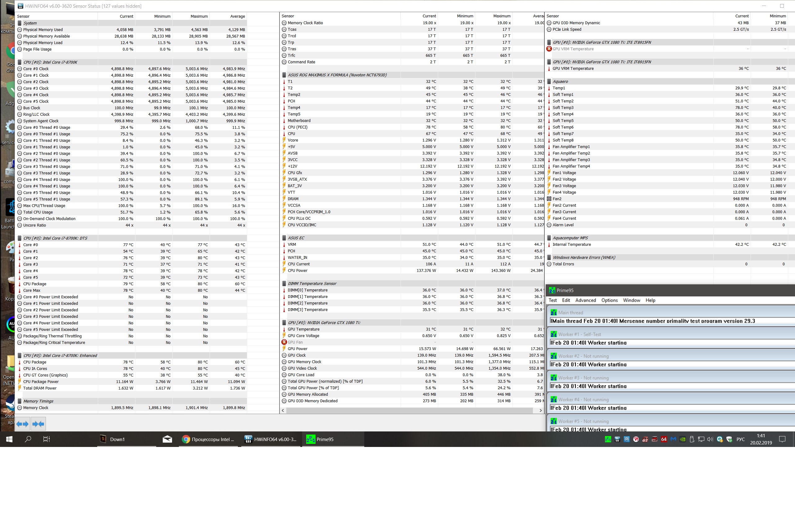Open the Help menu in Prime95
This screenshot has width=795, height=532.
650,300
